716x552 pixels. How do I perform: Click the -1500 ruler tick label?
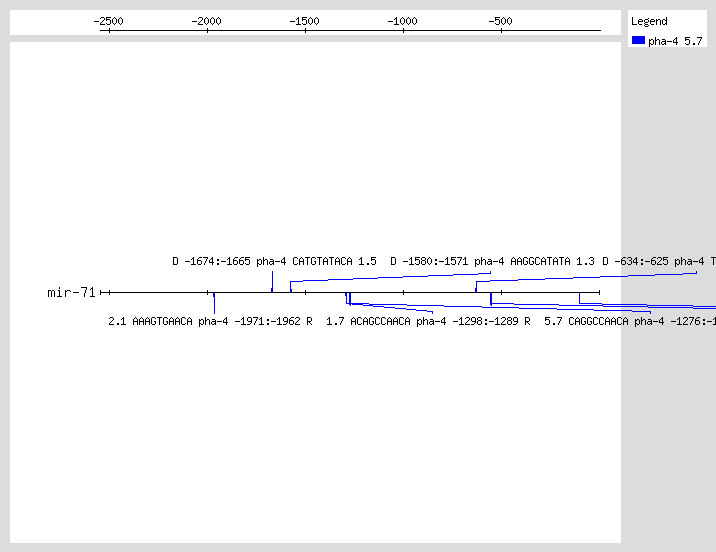click(304, 21)
